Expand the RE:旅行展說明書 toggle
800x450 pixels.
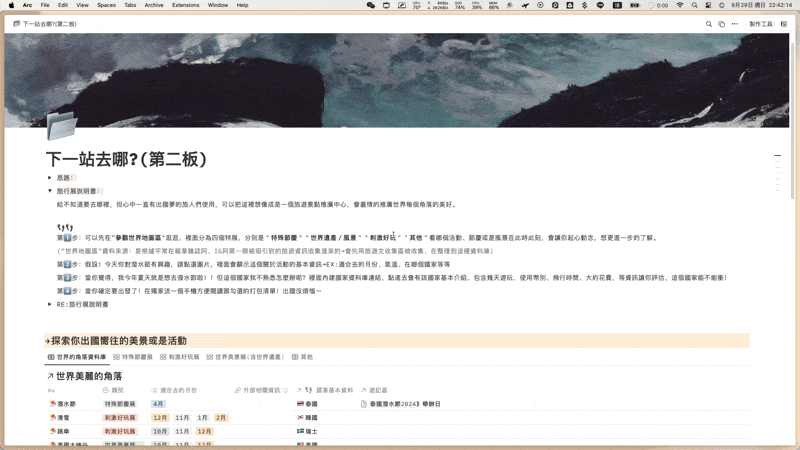pos(49,304)
